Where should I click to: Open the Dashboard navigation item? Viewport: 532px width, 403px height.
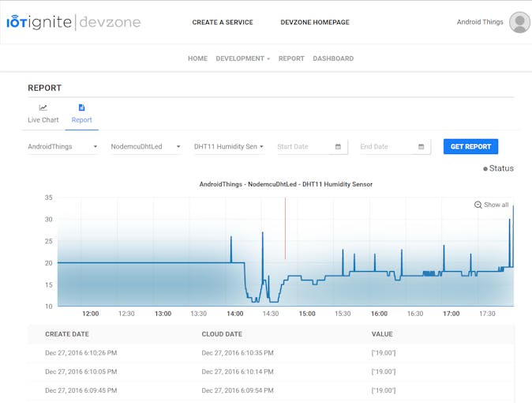coord(333,58)
